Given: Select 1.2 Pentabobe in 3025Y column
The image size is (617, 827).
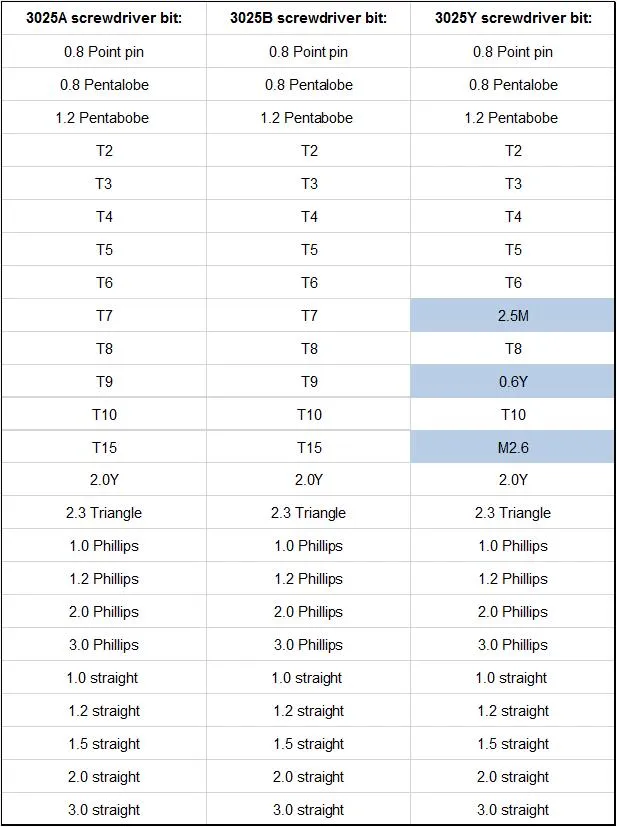Looking at the screenshot, I should click(x=513, y=118).
